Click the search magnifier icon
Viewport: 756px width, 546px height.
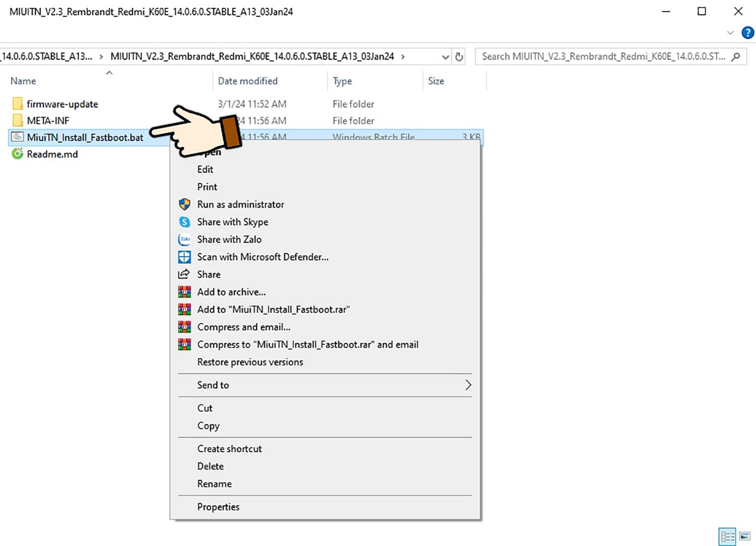tap(736, 56)
